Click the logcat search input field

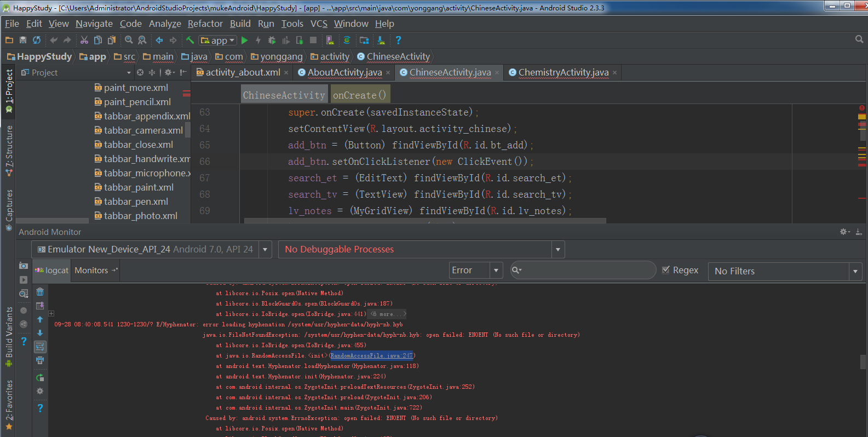click(x=582, y=270)
